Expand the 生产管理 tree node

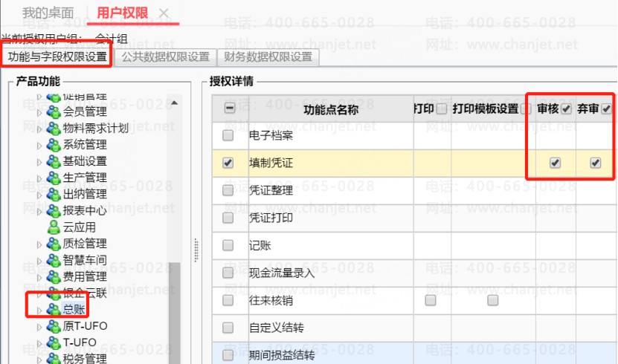point(39,178)
